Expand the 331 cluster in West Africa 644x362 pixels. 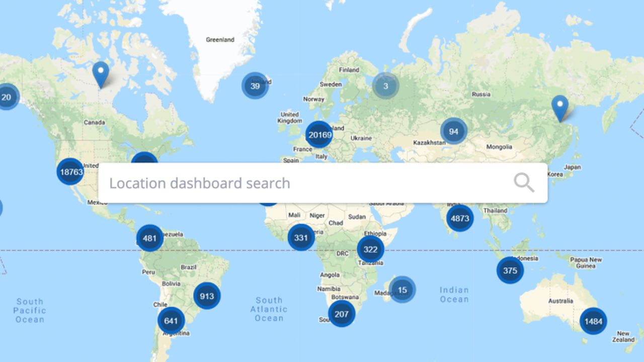(x=301, y=238)
